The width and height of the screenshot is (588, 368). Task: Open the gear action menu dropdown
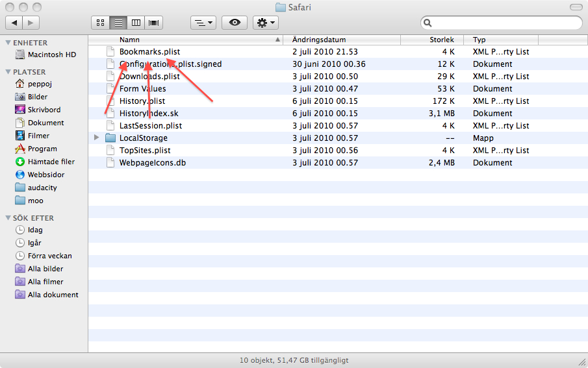pos(265,23)
